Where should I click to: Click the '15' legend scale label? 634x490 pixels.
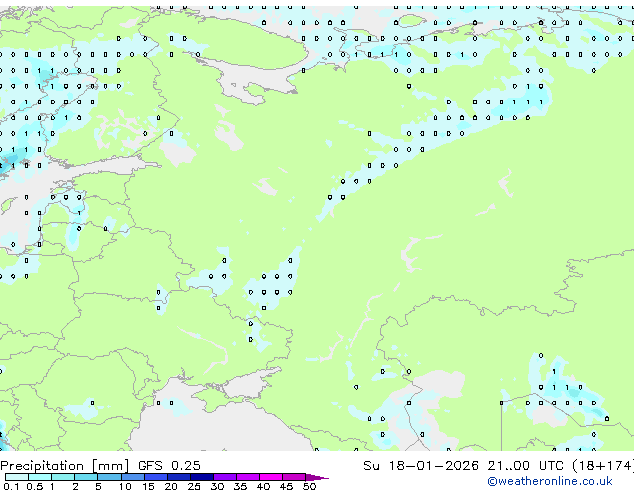click(x=148, y=486)
